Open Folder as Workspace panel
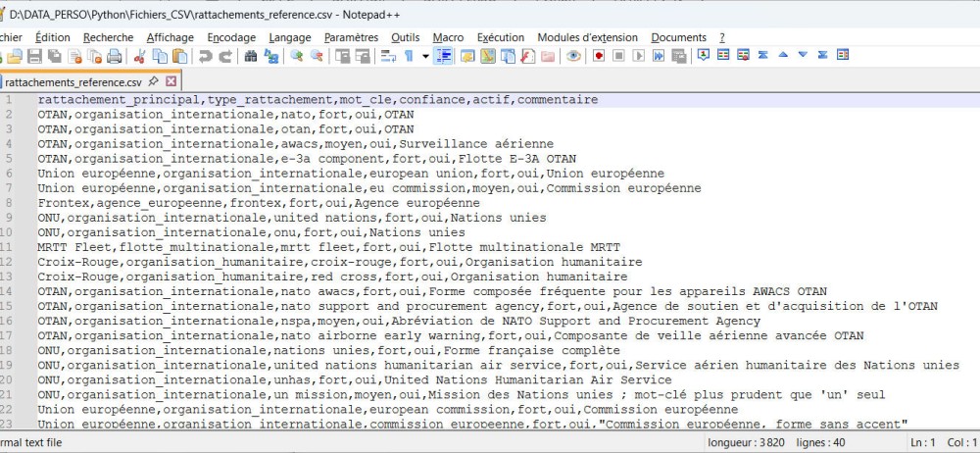Viewport: 980px width, 453px height. tap(548, 56)
